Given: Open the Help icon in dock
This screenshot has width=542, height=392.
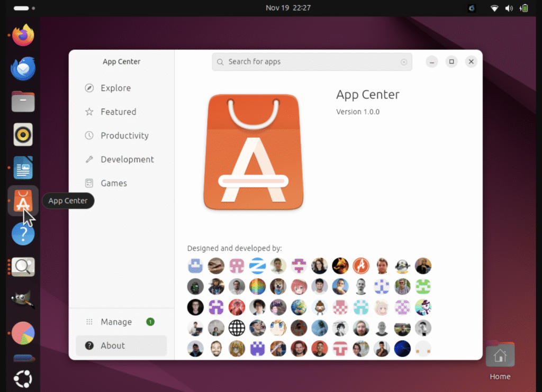Looking at the screenshot, I should [x=23, y=234].
